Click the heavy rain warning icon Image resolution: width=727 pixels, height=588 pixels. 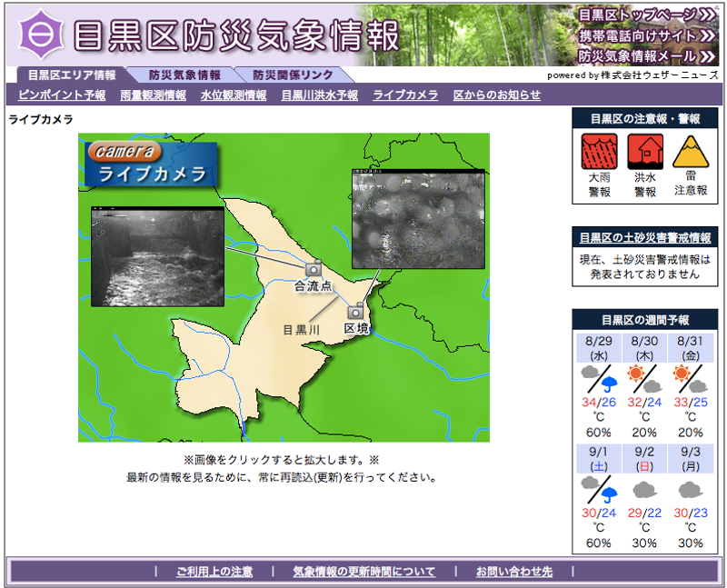click(x=599, y=152)
